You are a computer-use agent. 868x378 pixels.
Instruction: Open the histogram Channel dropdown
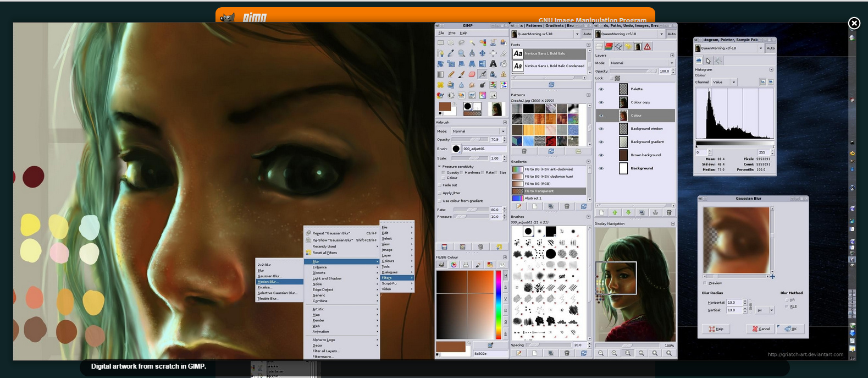[x=723, y=82]
